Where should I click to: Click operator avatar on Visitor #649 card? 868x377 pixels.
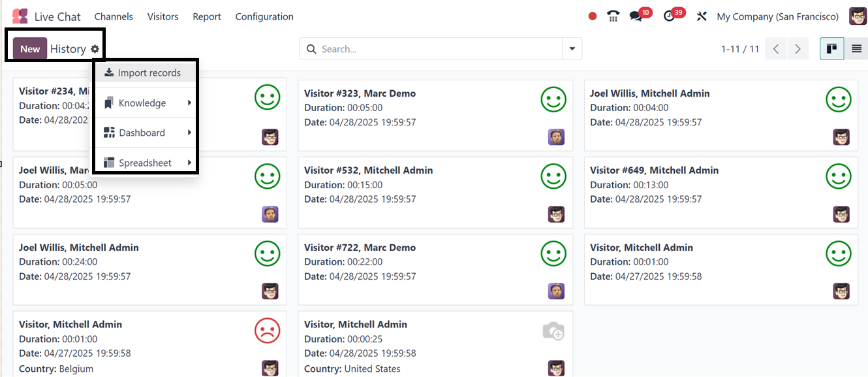(841, 214)
